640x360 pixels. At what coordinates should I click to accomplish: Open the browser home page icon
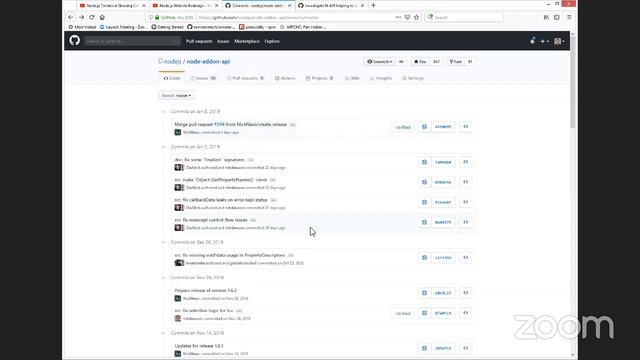click(102, 17)
